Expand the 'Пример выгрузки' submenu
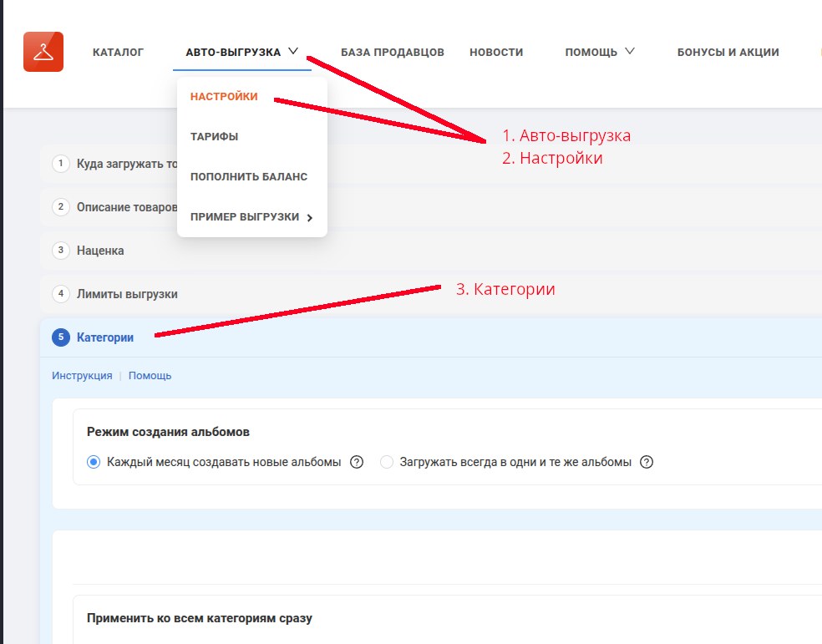 [x=251, y=217]
